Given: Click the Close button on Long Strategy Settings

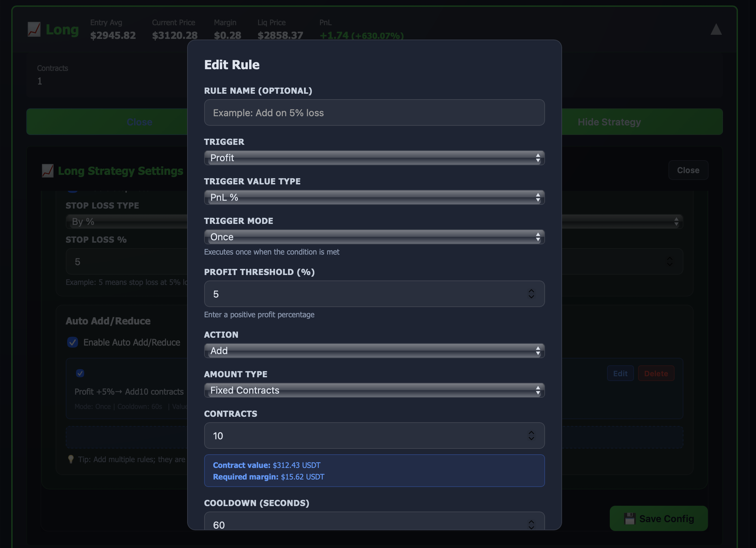Looking at the screenshot, I should coord(688,170).
